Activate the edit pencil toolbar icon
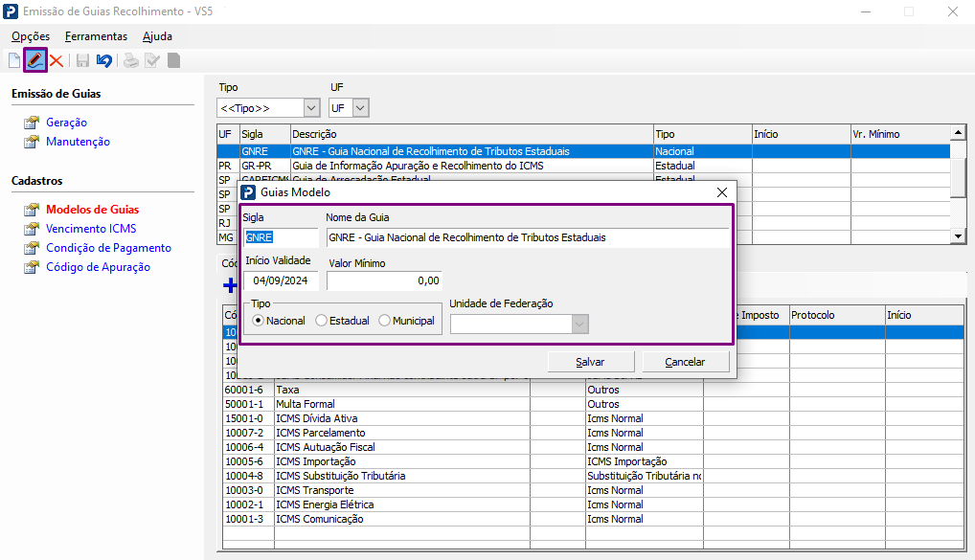975x560 pixels. coord(34,60)
